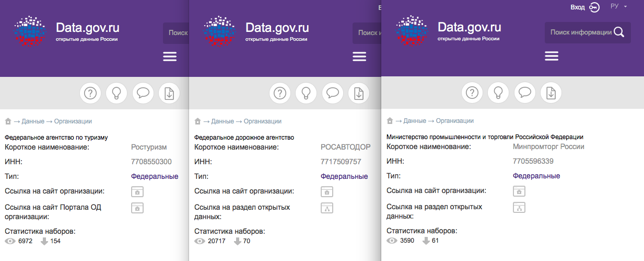Click Организации breadcrumb in ROSAVTODOR panel
Viewport: 644px width, 261px height.
pos(263,121)
